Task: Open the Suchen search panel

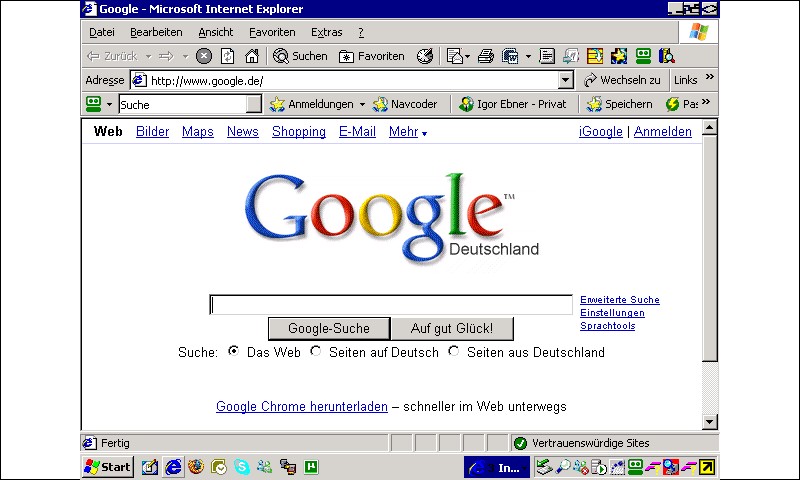Action: [x=300, y=56]
